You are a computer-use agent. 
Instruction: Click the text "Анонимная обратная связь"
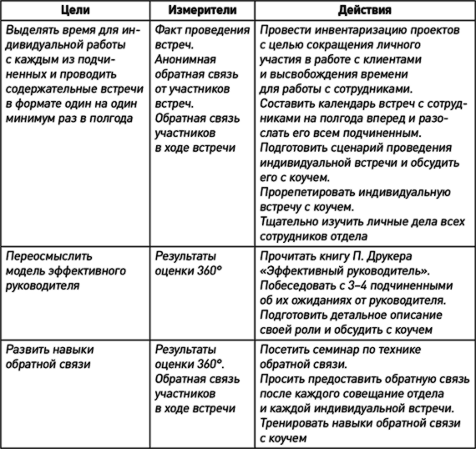pyautogui.click(x=196, y=67)
